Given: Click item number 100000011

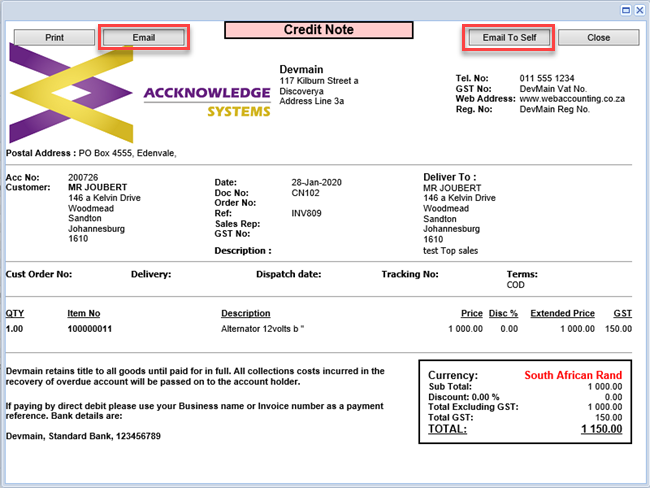Looking at the screenshot, I should pos(90,328).
